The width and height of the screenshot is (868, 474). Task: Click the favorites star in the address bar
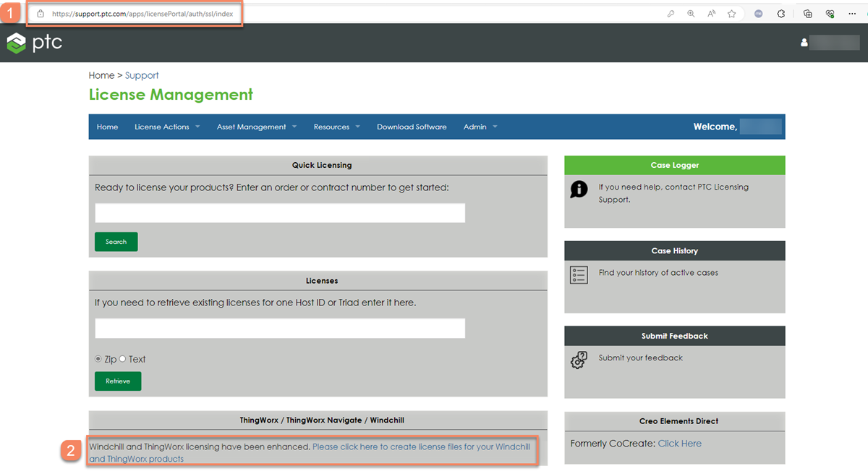point(731,13)
